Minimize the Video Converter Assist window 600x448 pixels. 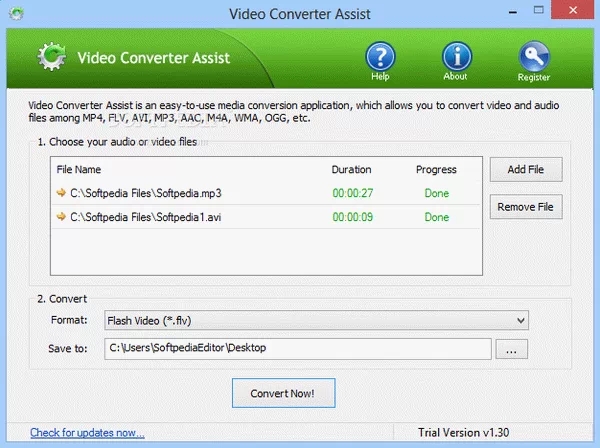click(513, 11)
